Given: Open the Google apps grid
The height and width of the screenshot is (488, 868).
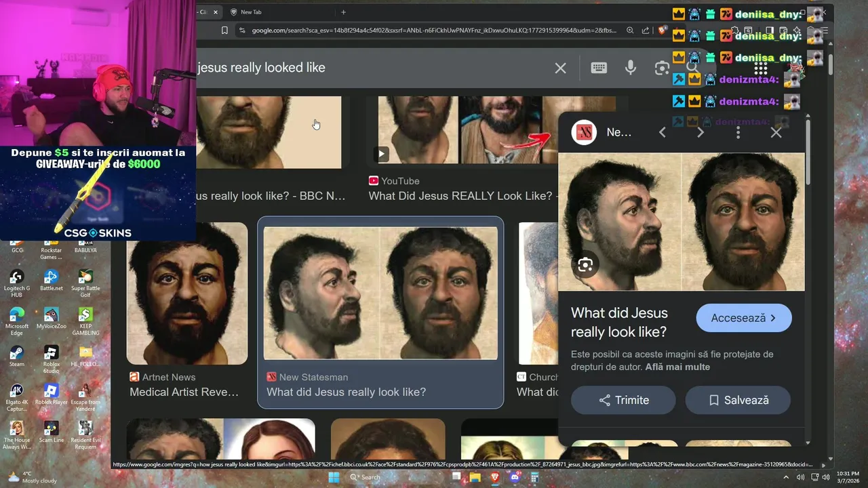Looking at the screenshot, I should pos(761,68).
